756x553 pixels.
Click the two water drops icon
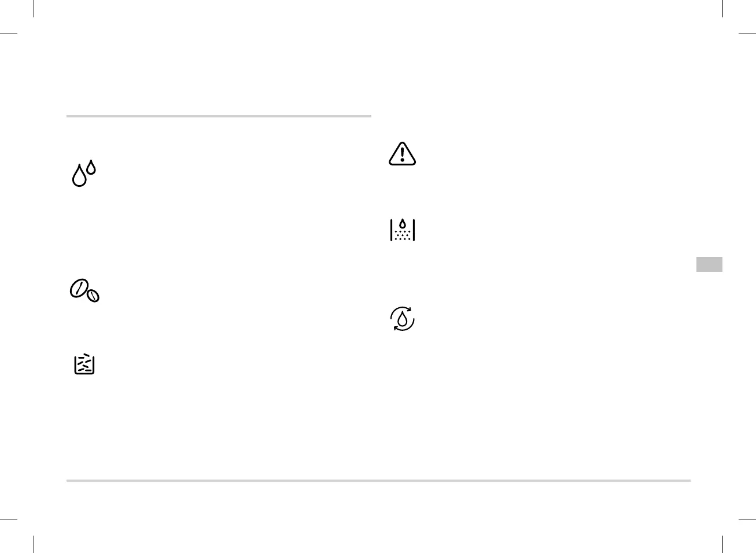[x=83, y=173]
